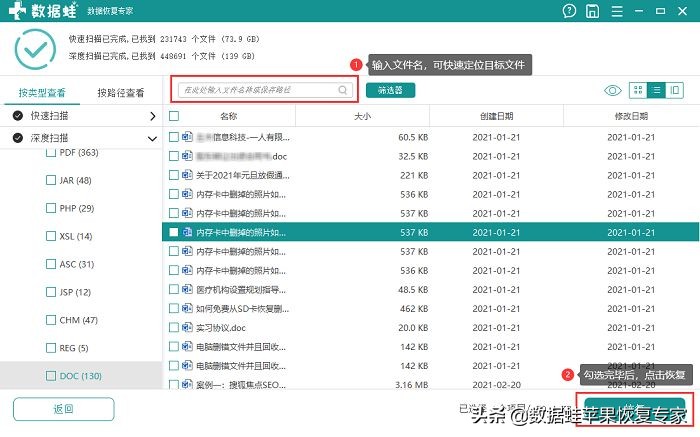700x437 pixels.
Task: Select the 462 KB 如何免费从SD卡 row
Action: [430, 308]
